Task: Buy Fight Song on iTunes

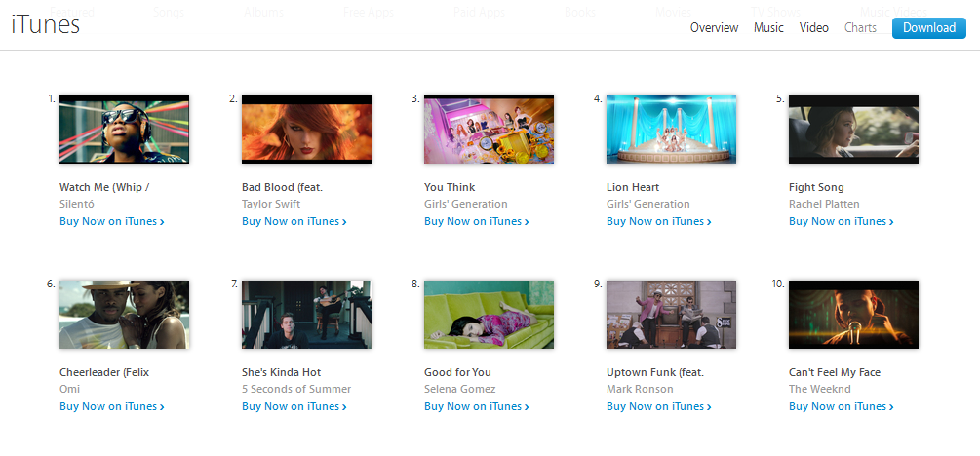Action: click(x=842, y=221)
